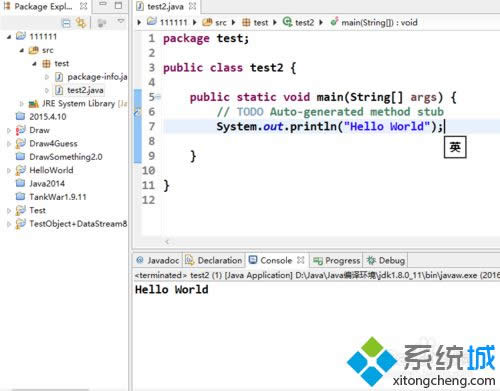Select the HelloWorld project icon

point(20,170)
